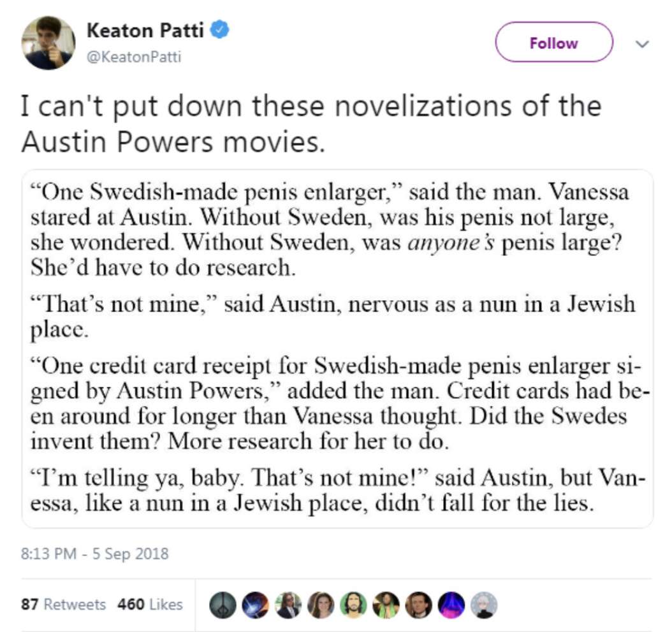672x632 pixels.
Task: Open the Keaton Patti display name
Action: (x=145, y=30)
